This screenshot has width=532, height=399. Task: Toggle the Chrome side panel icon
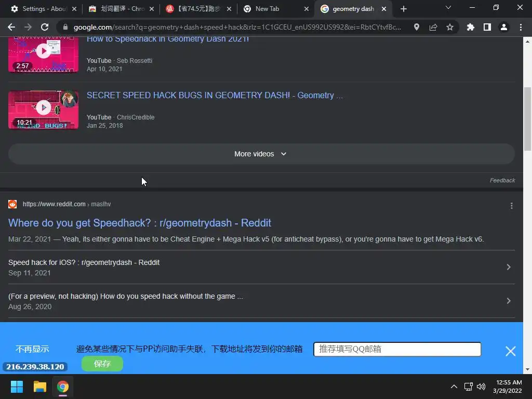487,27
